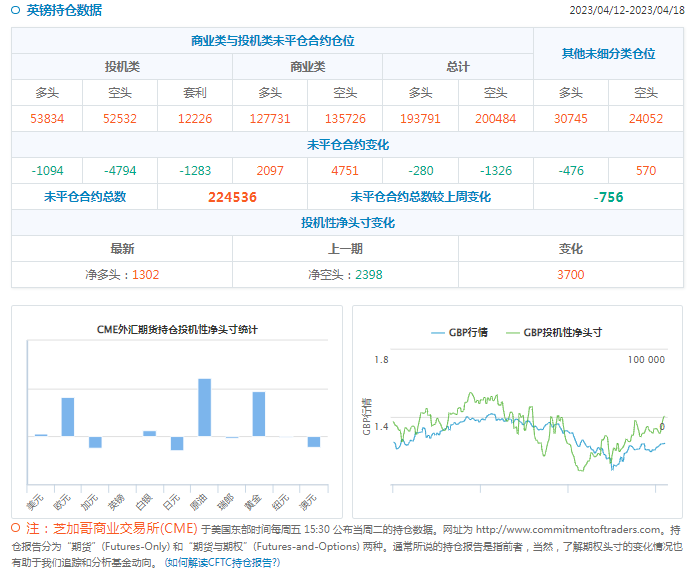
Task: Toggle the GBP行情 legend series
Action: 459,332
